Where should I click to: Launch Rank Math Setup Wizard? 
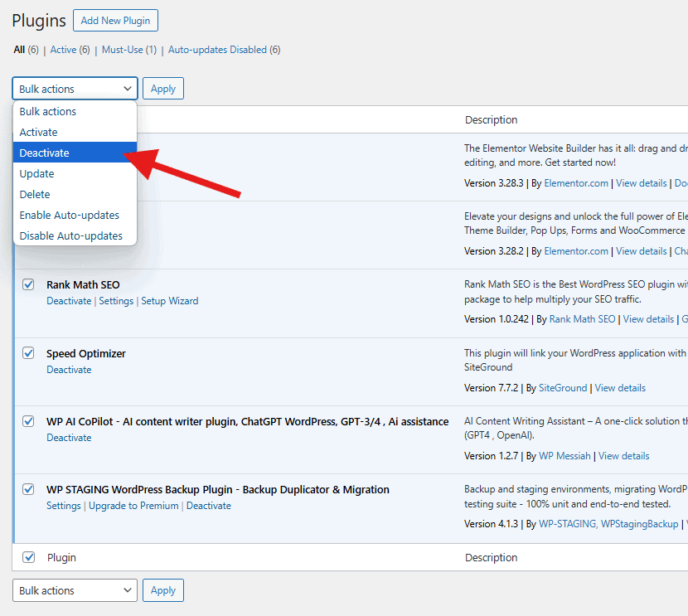[169, 301]
